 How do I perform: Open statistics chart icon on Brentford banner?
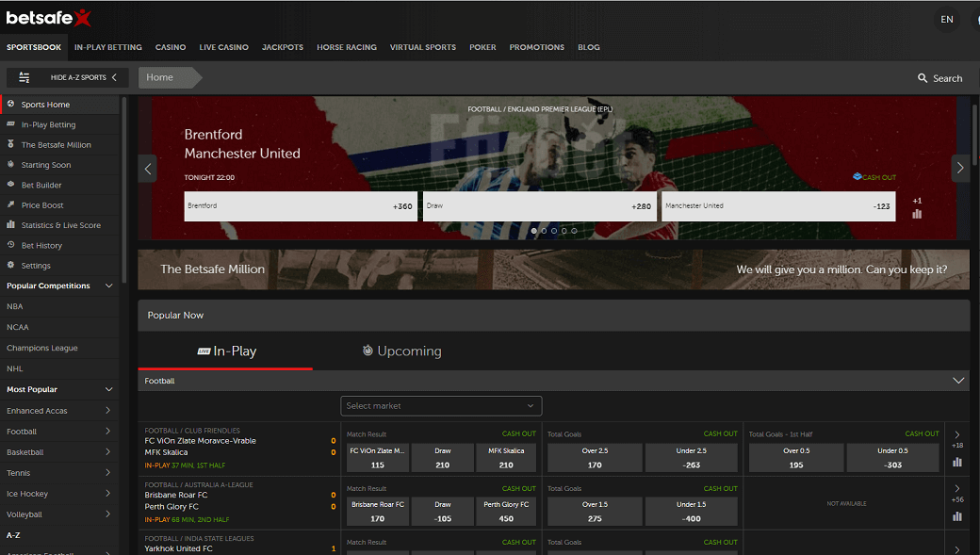[x=917, y=215]
